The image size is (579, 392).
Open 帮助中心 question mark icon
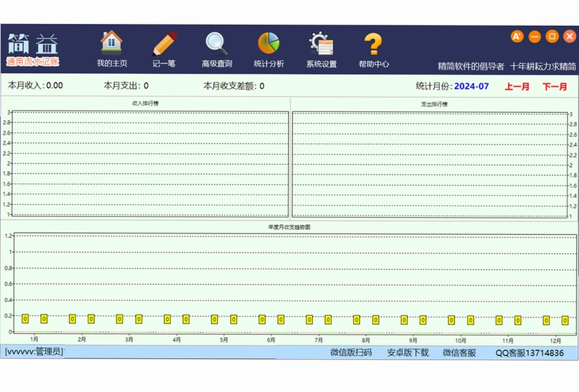click(x=373, y=43)
